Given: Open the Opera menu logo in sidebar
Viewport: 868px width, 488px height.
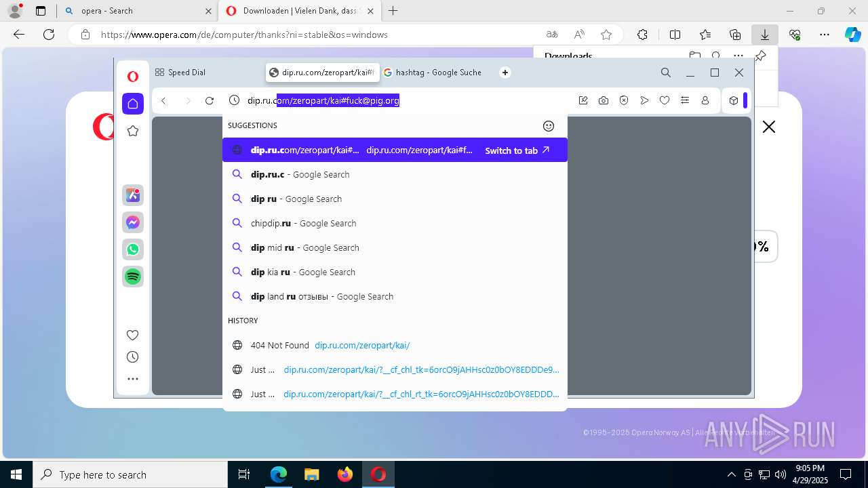Looking at the screenshot, I should (133, 77).
